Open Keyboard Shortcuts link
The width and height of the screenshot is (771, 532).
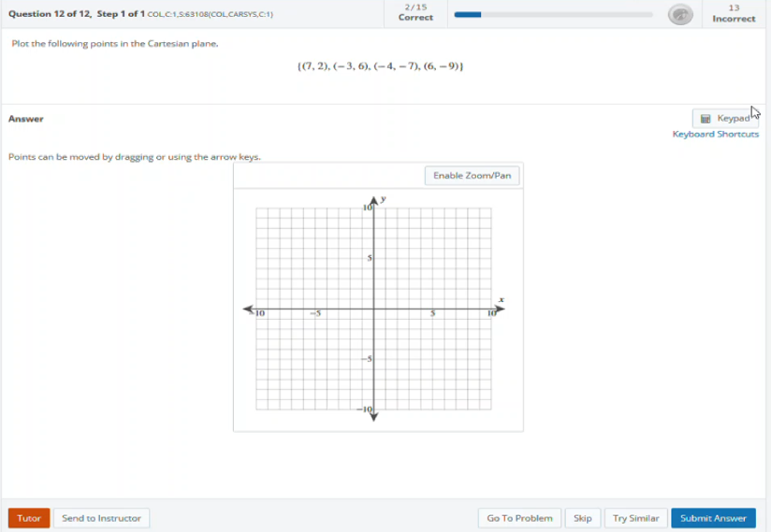point(715,135)
